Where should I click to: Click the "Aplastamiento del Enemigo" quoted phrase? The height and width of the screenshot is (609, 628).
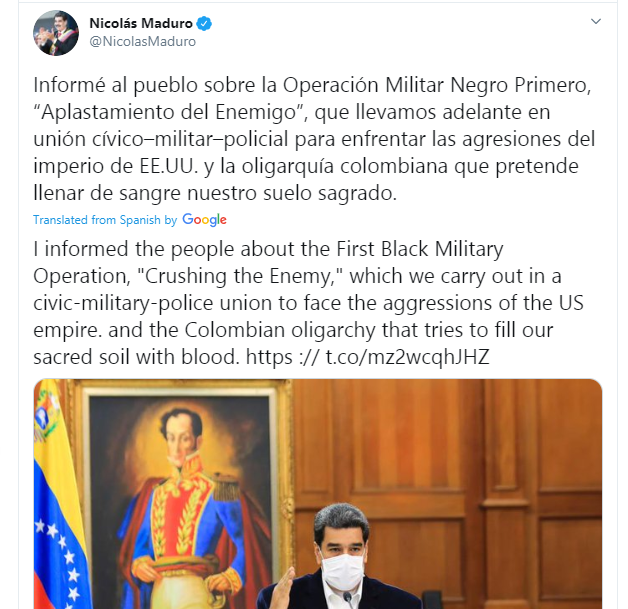tap(168, 112)
